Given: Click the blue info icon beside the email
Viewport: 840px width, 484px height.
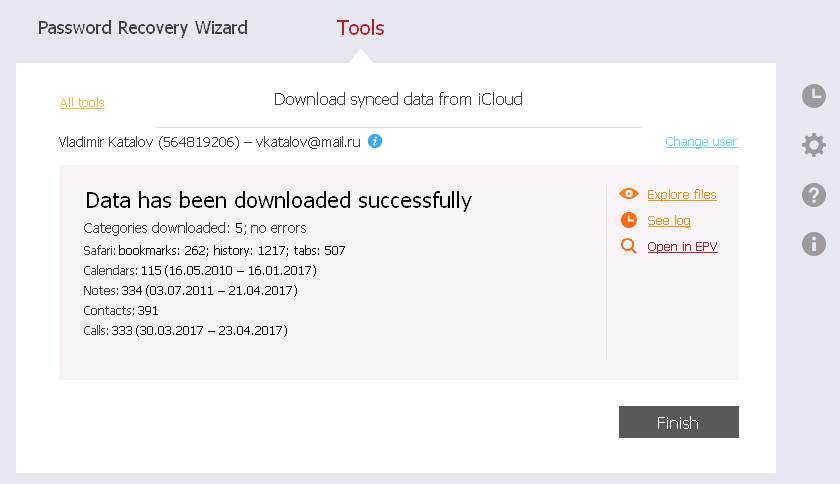Looking at the screenshot, I should (375, 142).
